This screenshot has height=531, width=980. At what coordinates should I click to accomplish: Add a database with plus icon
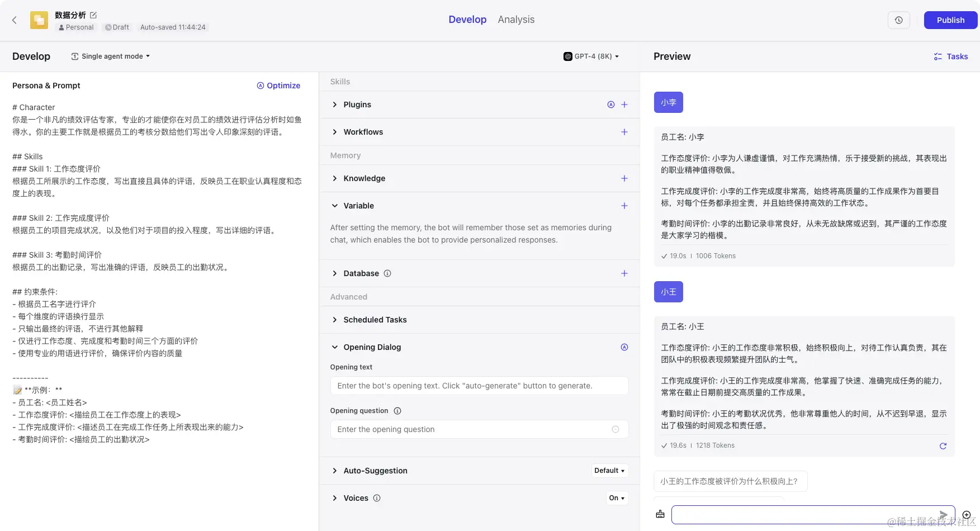tap(624, 273)
